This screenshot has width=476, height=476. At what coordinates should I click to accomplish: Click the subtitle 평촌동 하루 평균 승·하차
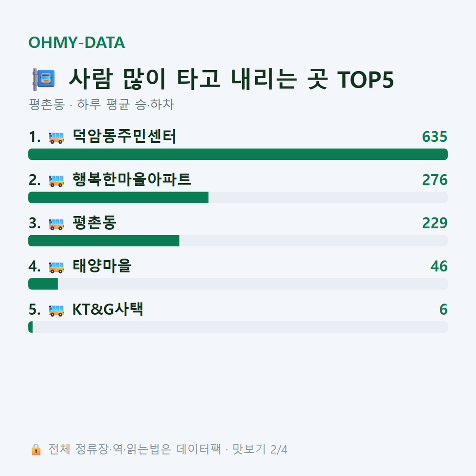tap(101, 105)
